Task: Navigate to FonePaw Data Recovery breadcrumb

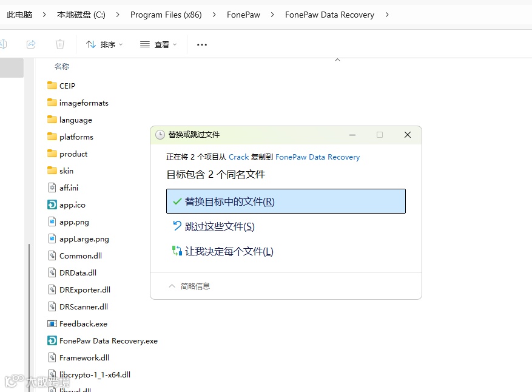Action: pyautogui.click(x=329, y=15)
